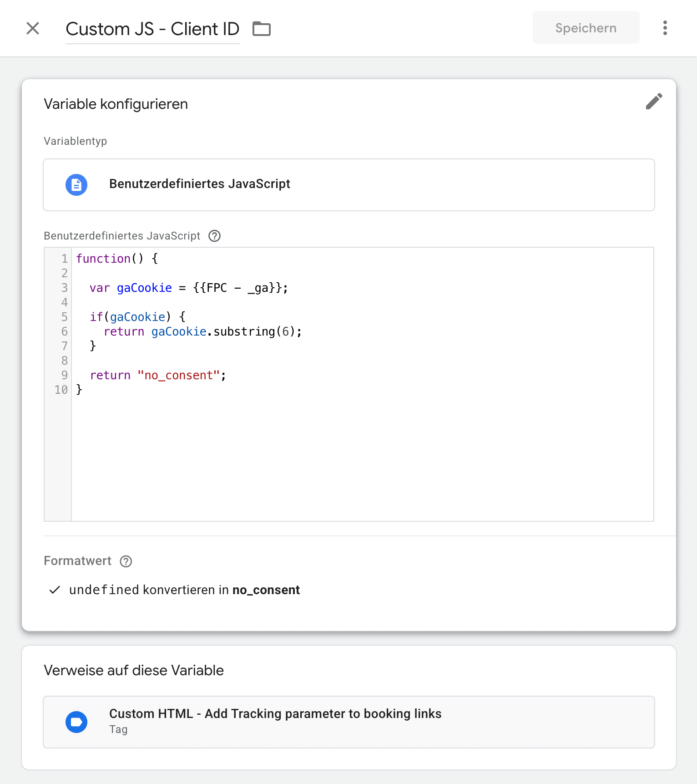Open the three-dot more options menu
The image size is (697, 784).
665,28
